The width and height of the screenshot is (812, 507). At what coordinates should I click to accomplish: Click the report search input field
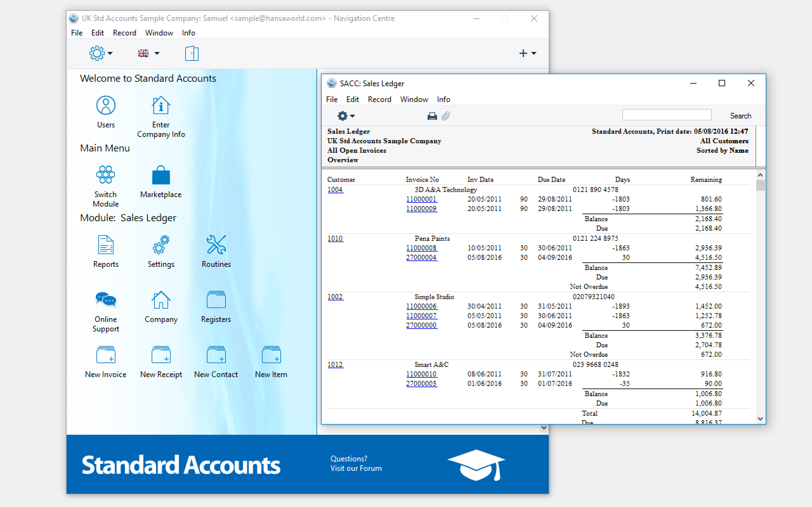[666, 115]
